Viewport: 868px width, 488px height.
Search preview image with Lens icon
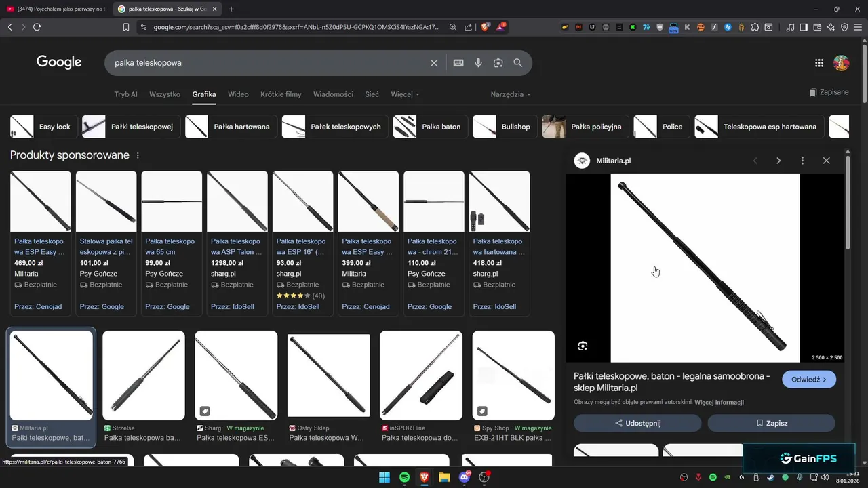[x=583, y=346]
